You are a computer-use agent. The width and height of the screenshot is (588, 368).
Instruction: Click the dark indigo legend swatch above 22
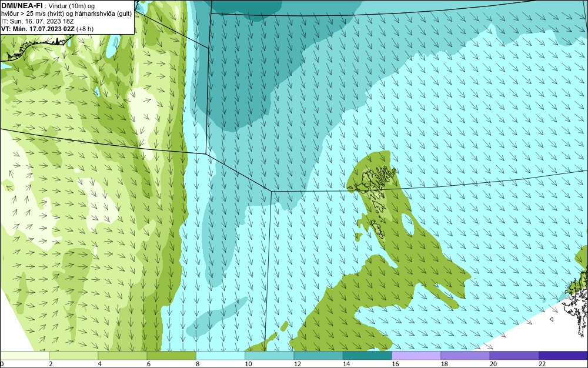coord(563,355)
